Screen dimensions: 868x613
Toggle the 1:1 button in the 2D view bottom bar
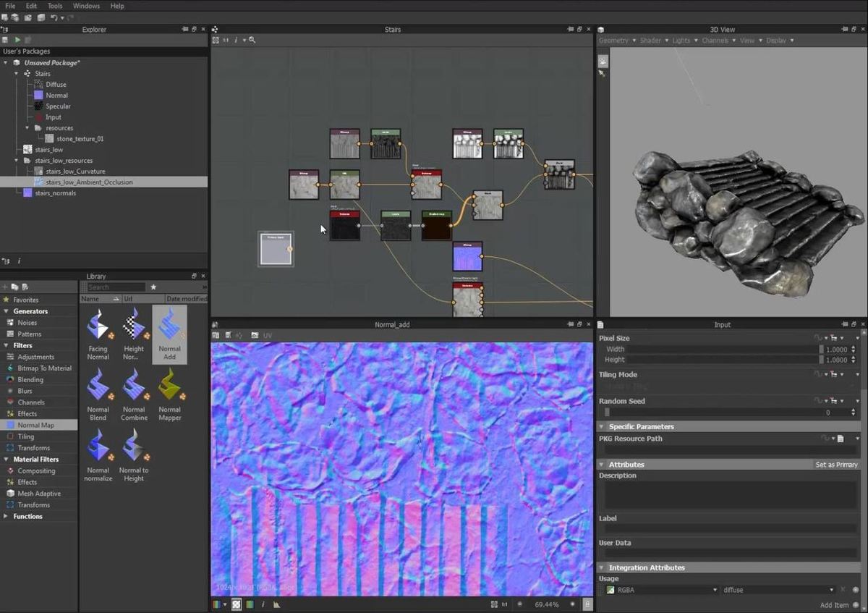tap(505, 604)
